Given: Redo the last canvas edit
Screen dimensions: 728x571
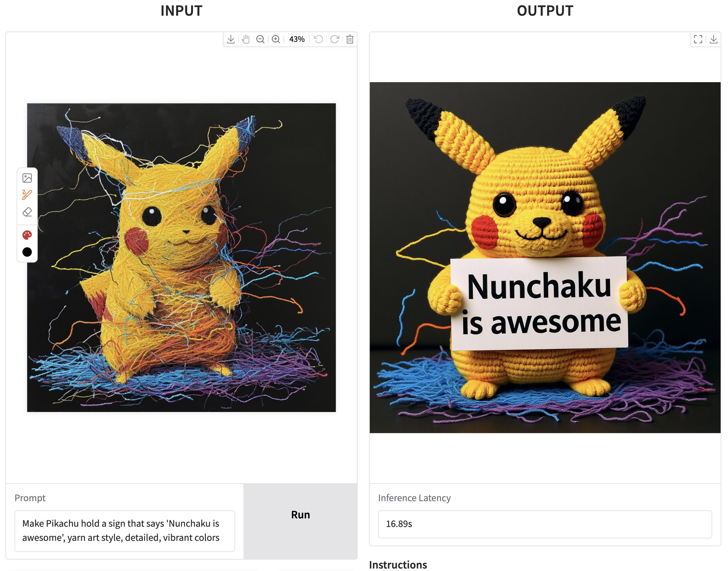Looking at the screenshot, I should coord(335,39).
